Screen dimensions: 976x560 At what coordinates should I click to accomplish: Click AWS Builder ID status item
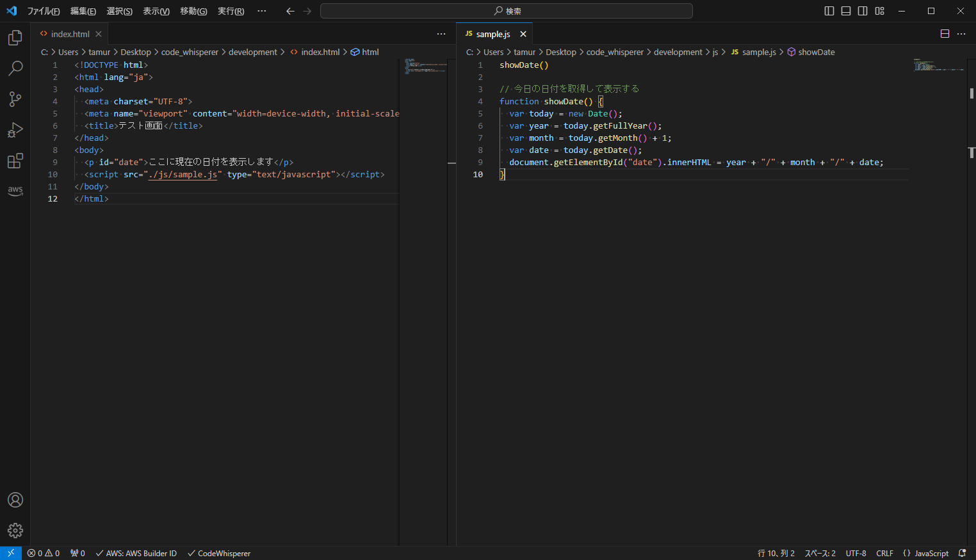(136, 553)
